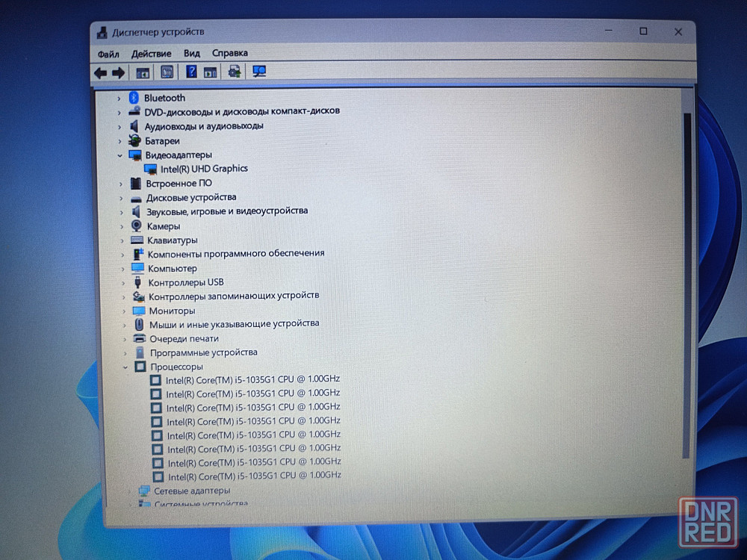Select Intel(R) UHD Graphics device
The height and width of the screenshot is (560, 747).
click(x=204, y=169)
